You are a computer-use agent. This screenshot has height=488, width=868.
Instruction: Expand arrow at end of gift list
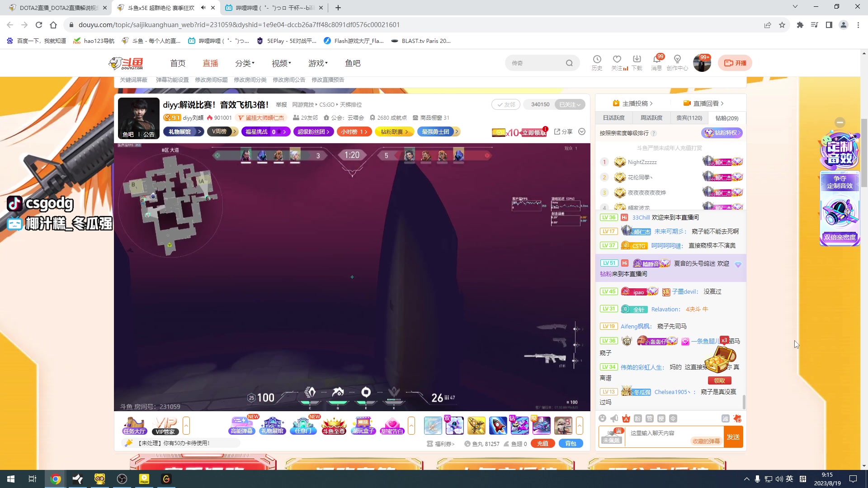[x=580, y=426]
